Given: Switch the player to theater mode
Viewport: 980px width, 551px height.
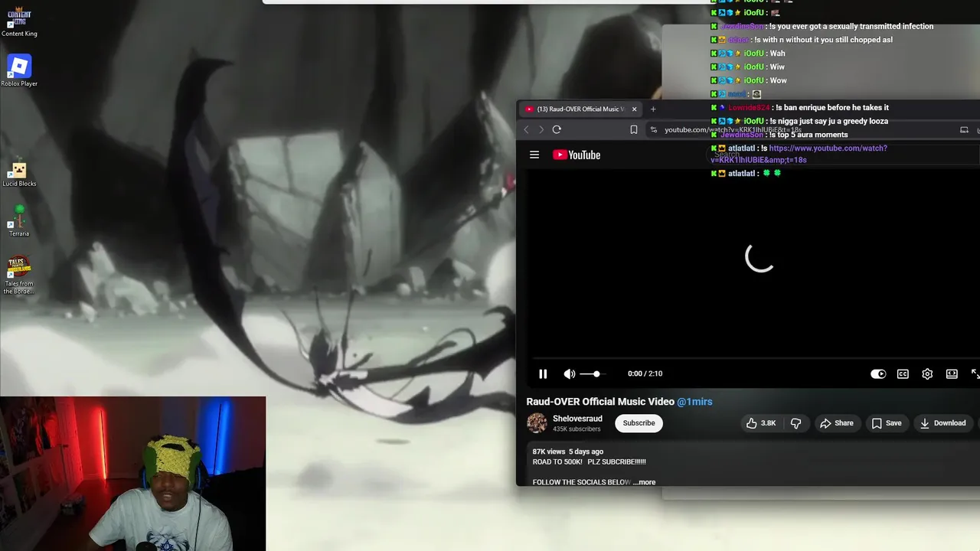Looking at the screenshot, I should click(x=952, y=373).
